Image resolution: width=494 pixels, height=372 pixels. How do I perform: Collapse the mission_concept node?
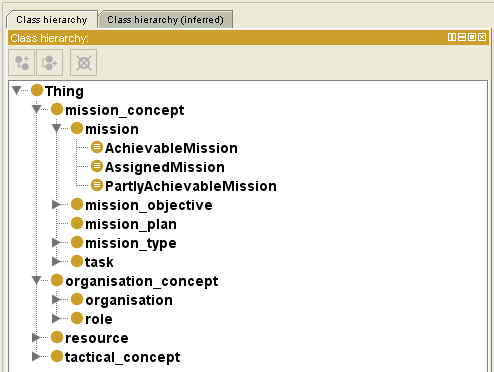[x=37, y=109]
